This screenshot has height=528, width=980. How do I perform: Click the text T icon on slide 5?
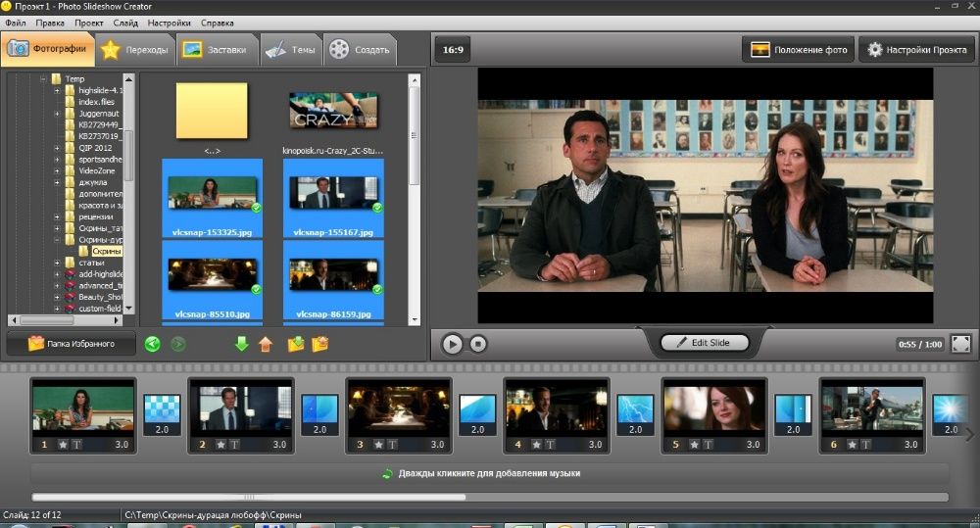click(709, 445)
